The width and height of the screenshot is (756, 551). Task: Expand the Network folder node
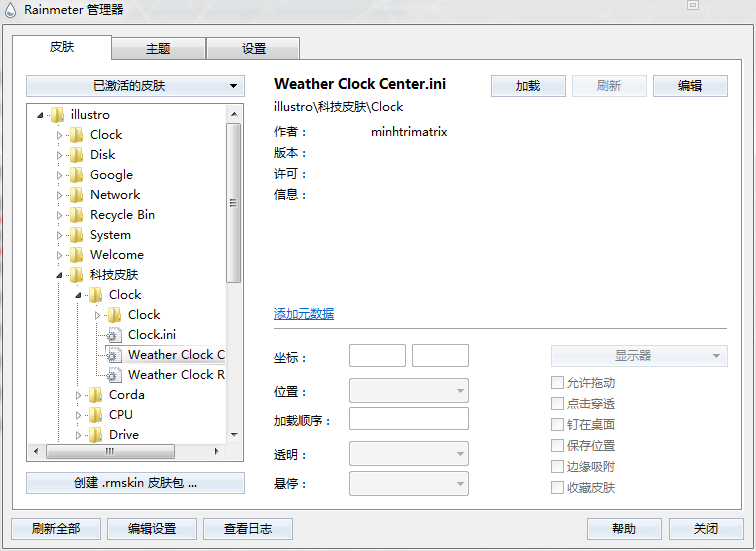click(59, 195)
